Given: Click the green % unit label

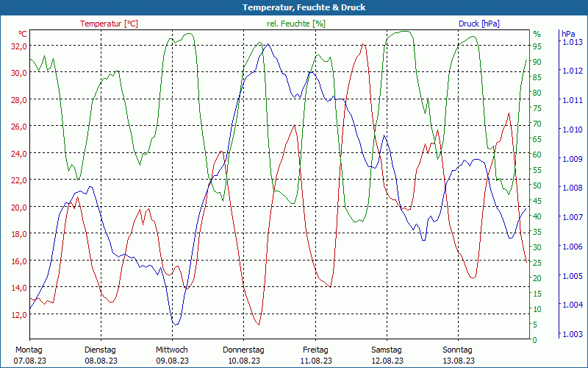Looking at the screenshot, I should coord(537,34).
